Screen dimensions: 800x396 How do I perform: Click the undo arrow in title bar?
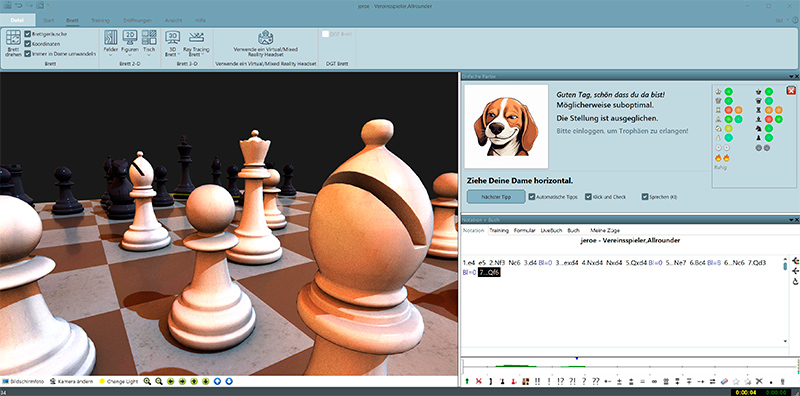point(18,5)
